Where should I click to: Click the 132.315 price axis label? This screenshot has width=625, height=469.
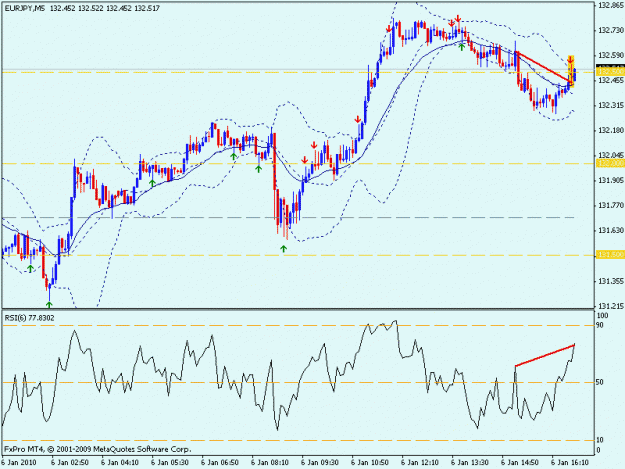tap(610, 105)
